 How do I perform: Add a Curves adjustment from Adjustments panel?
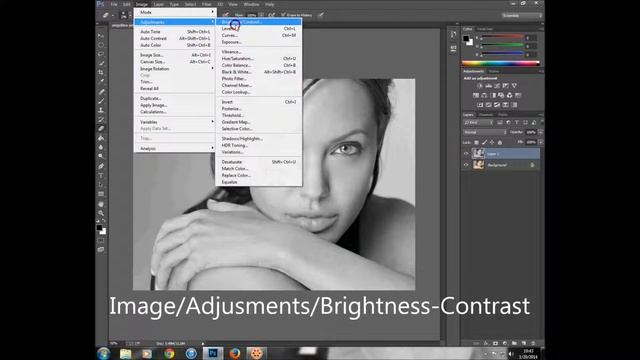[x=497, y=86]
